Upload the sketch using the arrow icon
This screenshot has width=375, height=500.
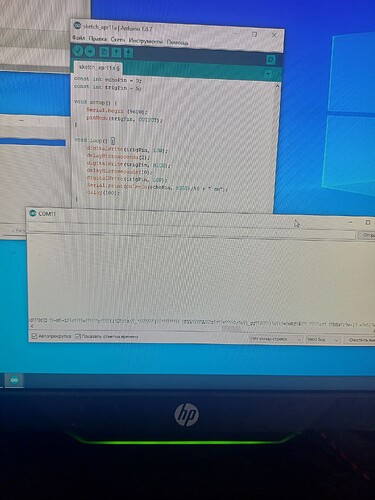pyautogui.click(x=90, y=52)
